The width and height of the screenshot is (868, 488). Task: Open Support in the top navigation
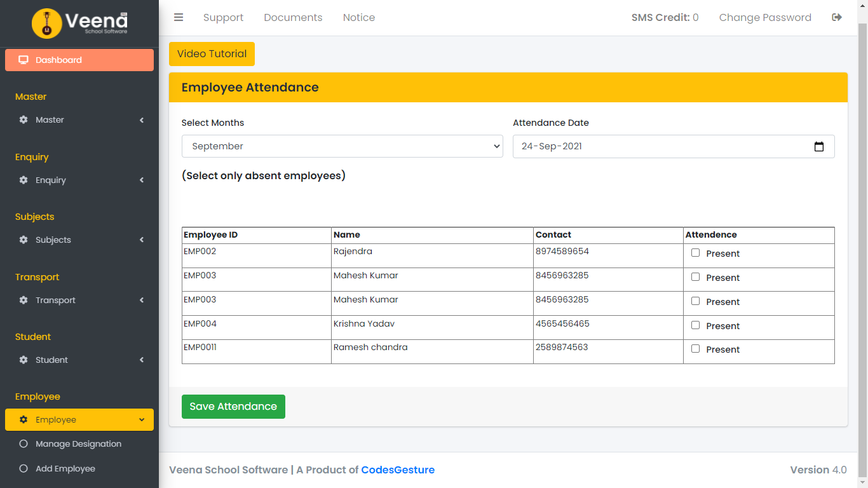[223, 17]
